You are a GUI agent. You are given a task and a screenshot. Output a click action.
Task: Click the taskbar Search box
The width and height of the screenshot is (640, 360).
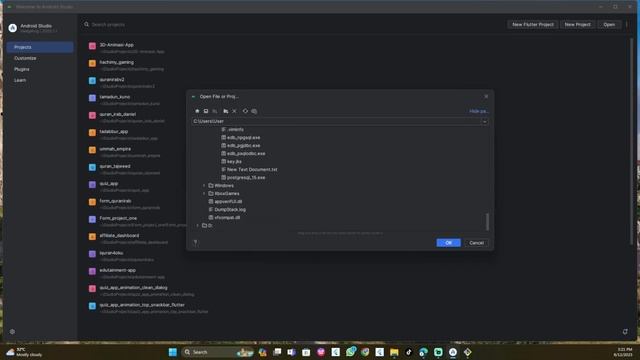click(x=218, y=352)
